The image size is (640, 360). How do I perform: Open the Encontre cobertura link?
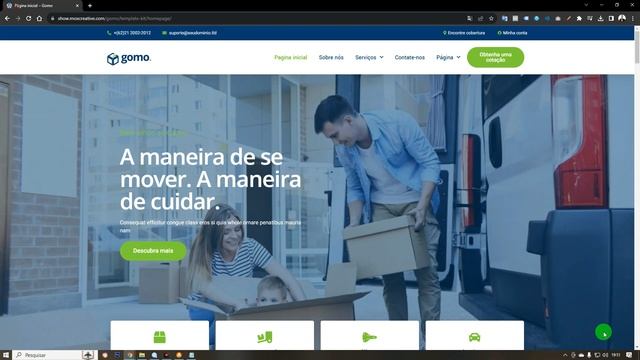(466, 33)
